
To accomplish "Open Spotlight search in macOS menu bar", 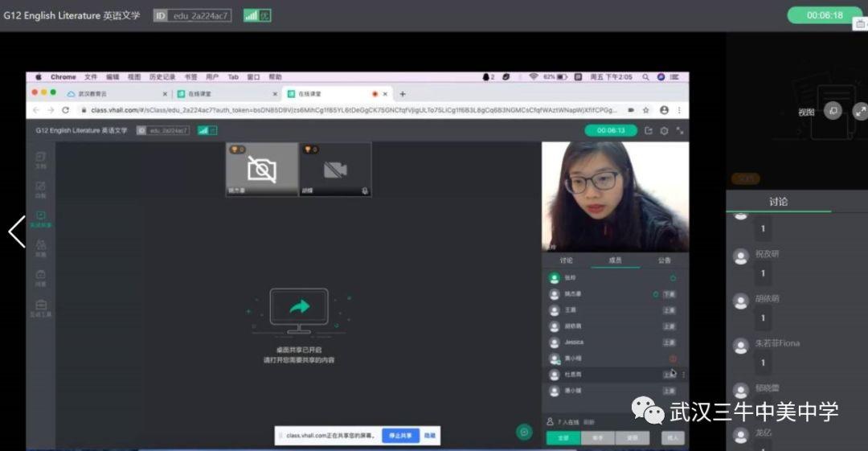I will tap(645, 77).
